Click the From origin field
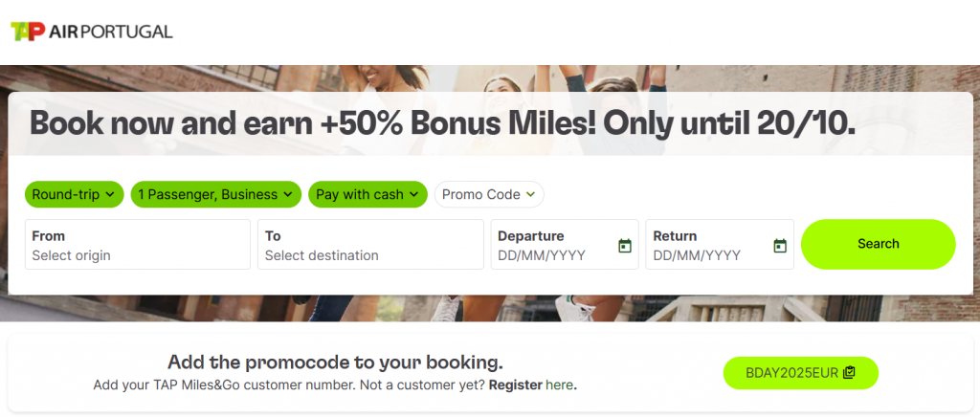The height and width of the screenshot is (417, 980). (137, 245)
